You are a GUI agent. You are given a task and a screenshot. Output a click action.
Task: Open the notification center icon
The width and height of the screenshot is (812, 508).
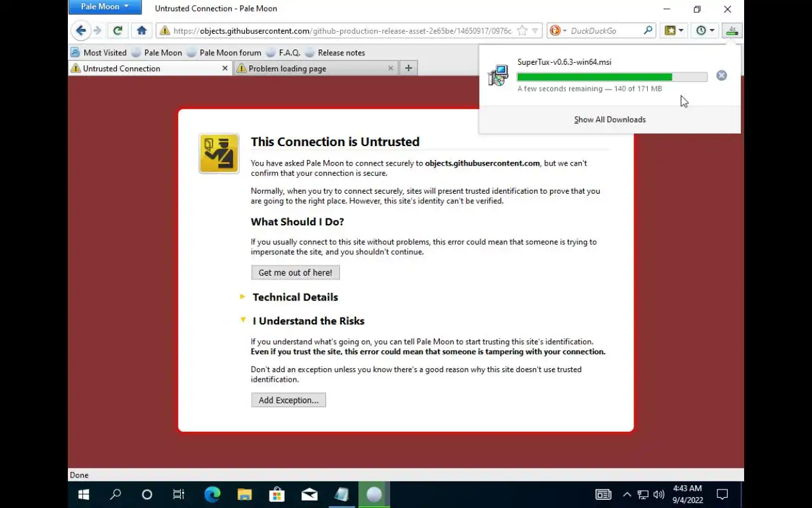click(x=722, y=495)
